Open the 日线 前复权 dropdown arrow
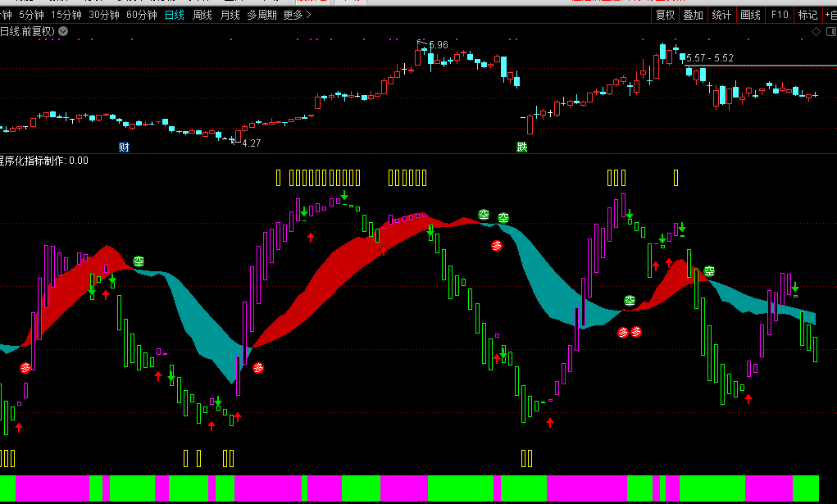The image size is (837, 504). tap(64, 32)
